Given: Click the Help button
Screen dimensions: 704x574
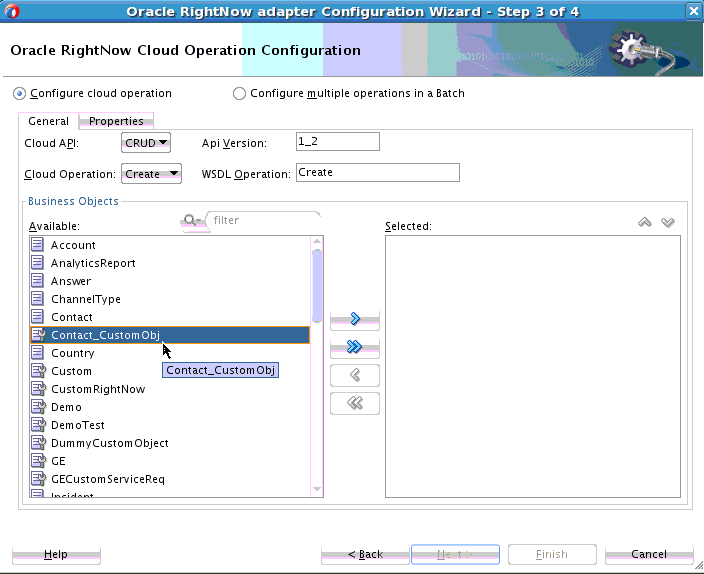Looking at the screenshot, I should coord(56,554).
